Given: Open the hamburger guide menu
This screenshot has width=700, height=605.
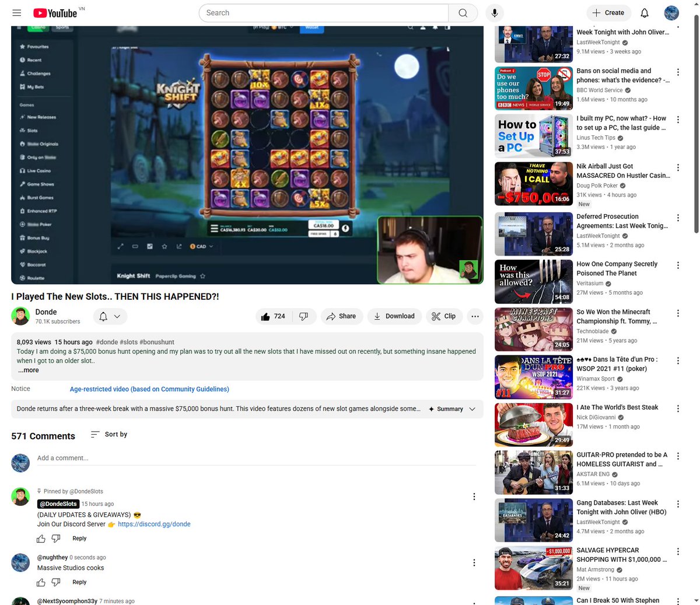Looking at the screenshot, I should [17, 13].
